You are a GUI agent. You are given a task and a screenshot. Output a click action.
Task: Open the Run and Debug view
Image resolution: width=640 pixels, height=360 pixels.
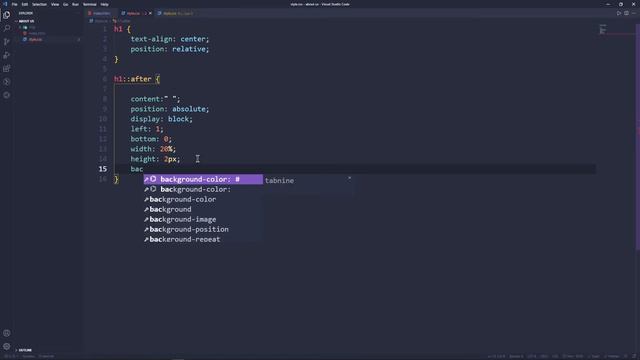coord(7,55)
